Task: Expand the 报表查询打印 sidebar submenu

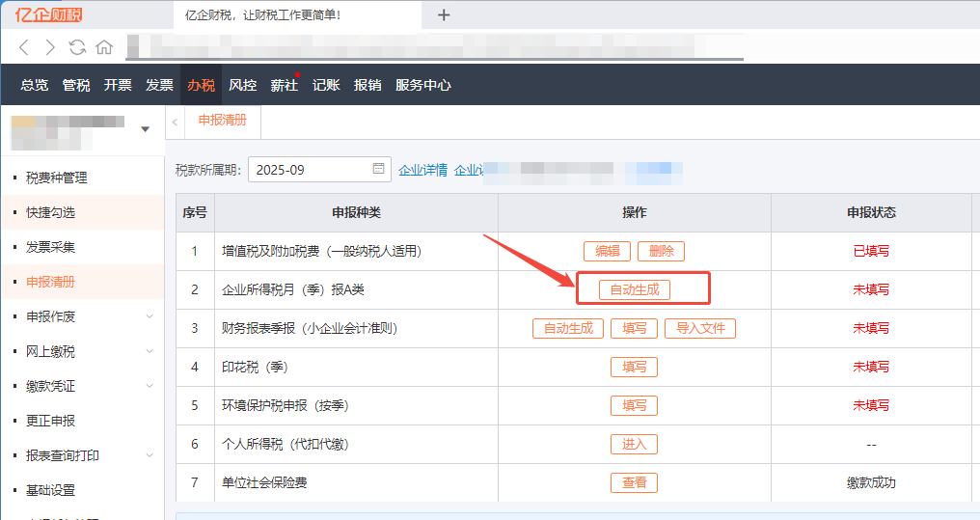Action: tap(150, 455)
